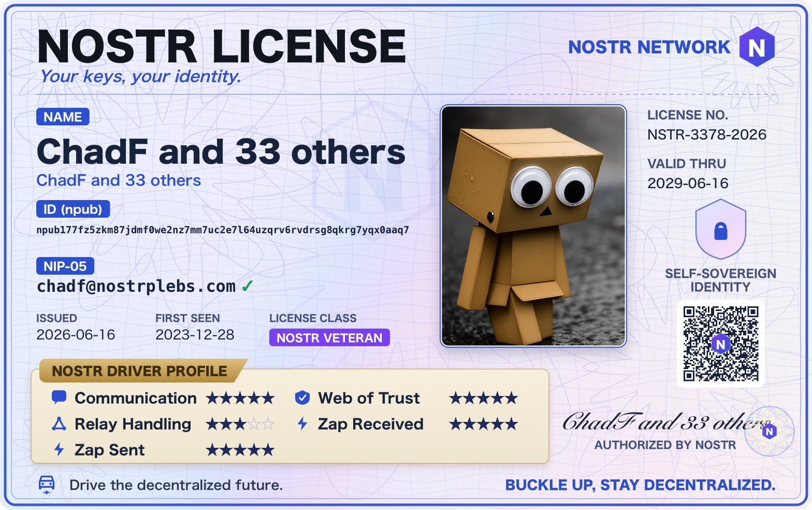Screen dimensions: 812x510
Task: Click the hexagonal N logo beside NOSTR NETWORK
Action: (757, 47)
